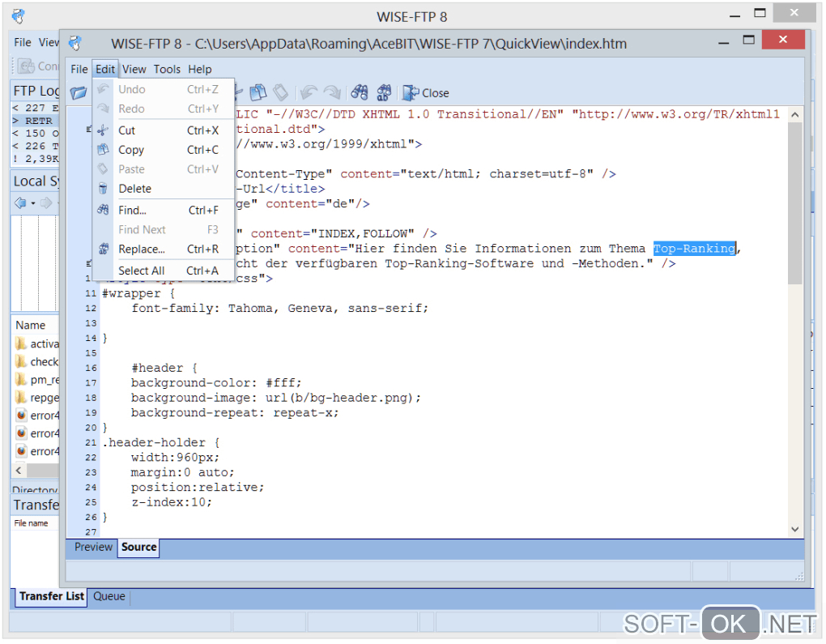Select the Source tab

tap(138, 547)
